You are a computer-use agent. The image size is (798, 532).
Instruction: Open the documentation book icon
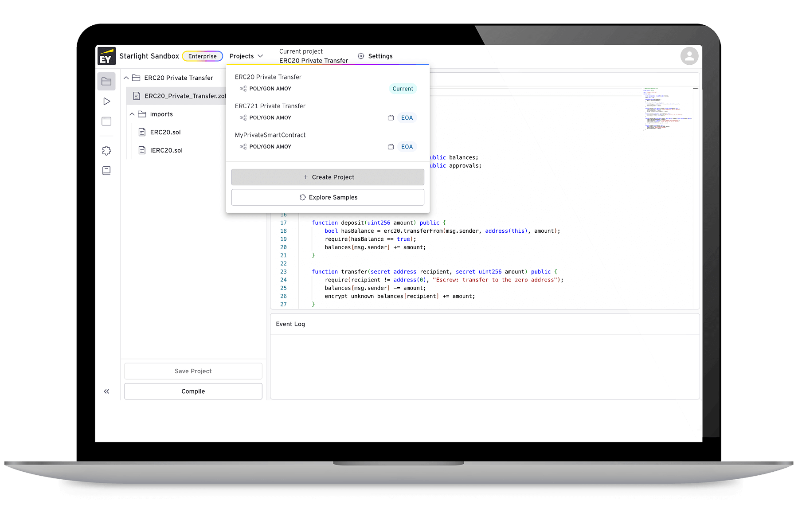coord(106,171)
